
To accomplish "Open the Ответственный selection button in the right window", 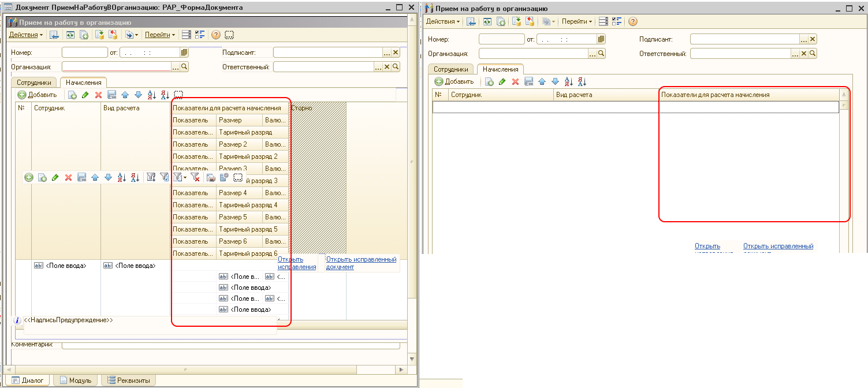I will [795, 53].
